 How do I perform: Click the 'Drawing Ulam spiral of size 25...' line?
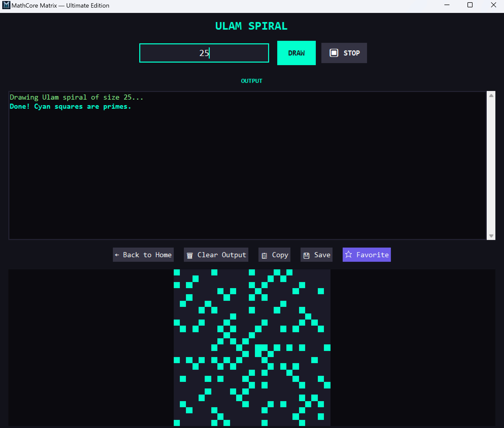click(x=77, y=97)
